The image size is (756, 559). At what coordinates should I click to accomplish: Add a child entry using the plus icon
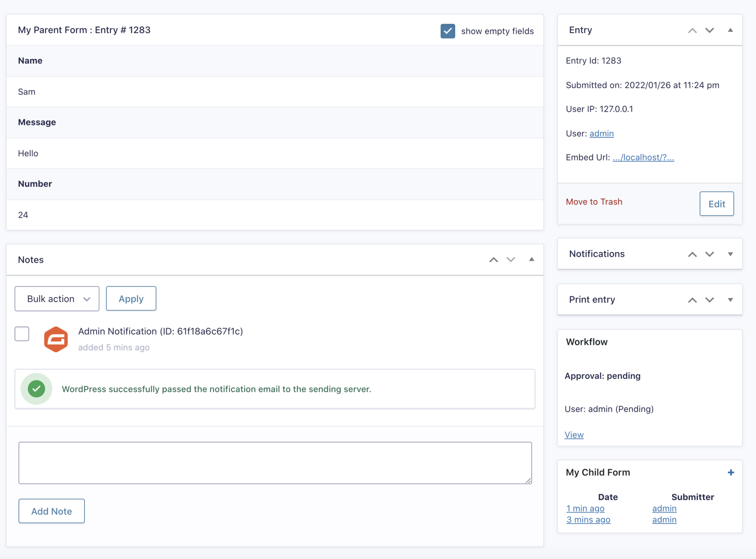click(x=731, y=472)
